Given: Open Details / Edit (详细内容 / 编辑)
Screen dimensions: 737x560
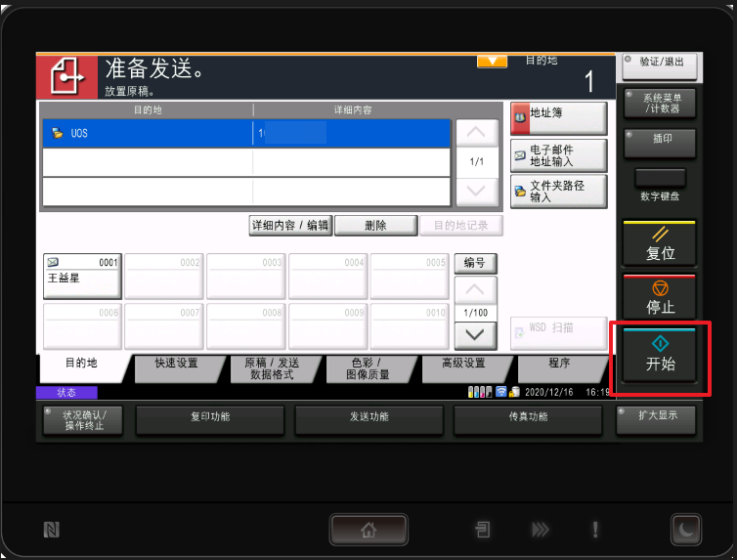Looking at the screenshot, I should pos(290,226).
